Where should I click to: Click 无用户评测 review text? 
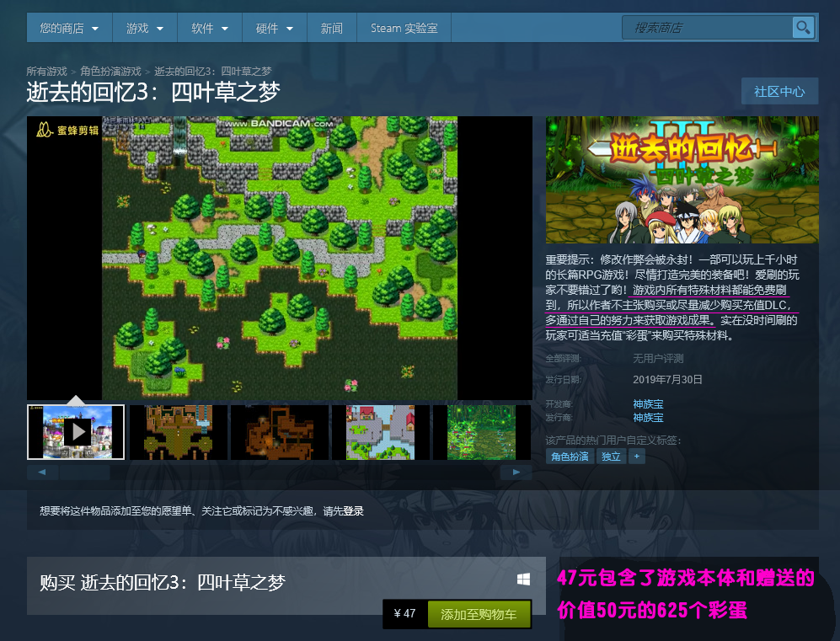658,358
